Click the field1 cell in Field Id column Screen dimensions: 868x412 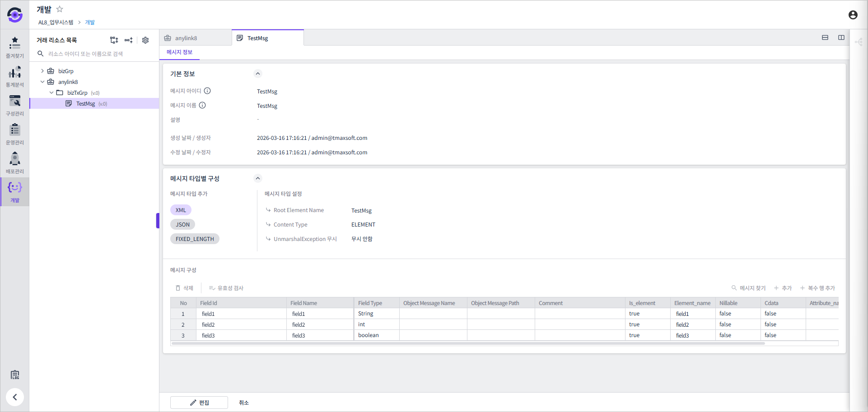[x=241, y=314]
